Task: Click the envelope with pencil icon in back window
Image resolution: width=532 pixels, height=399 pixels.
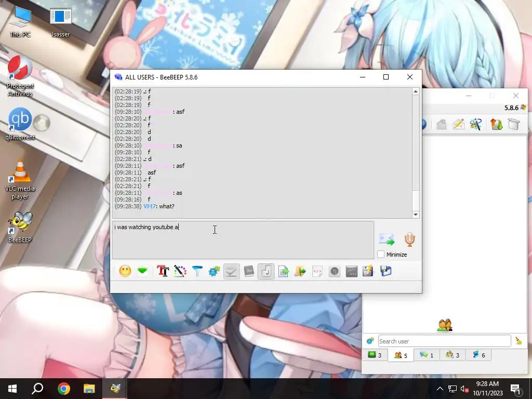Action: point(458,124)
